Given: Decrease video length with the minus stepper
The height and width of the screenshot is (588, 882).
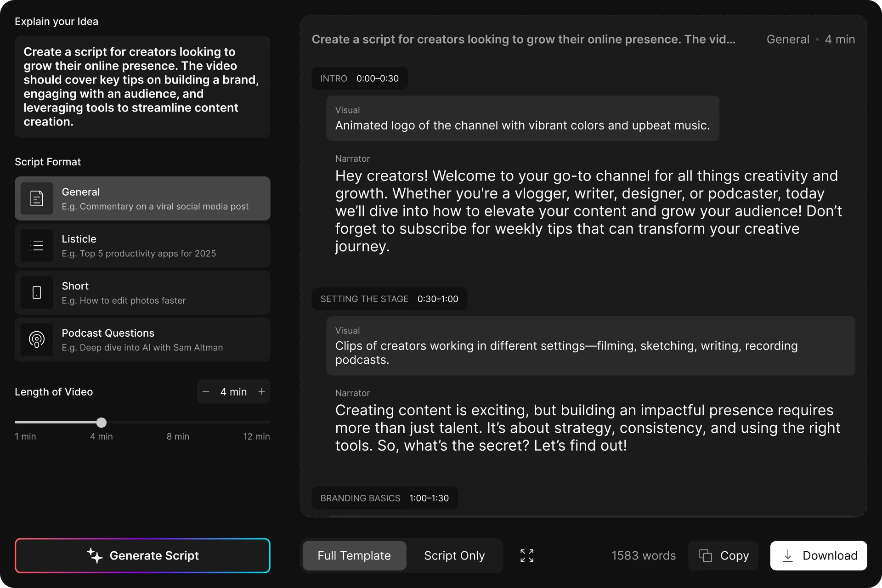Looking at the screenshot, I should [206, 391].
